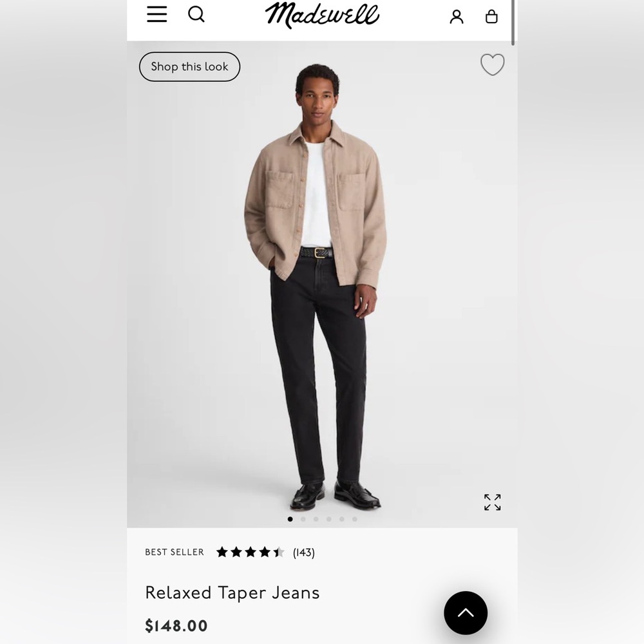This screenshot has height=644, width=644.
Task: Select the fifth carousel dot
Action: 342,519
